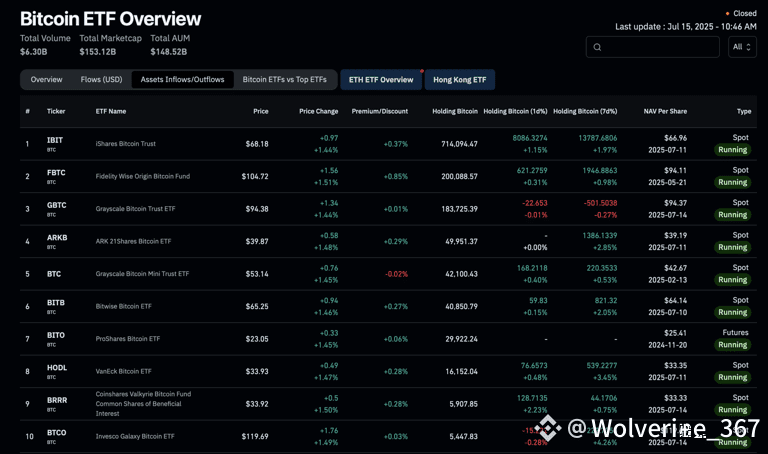This screenshot has height=454, width=768.
Task: Sort by the Type column header
Action: (x=744, y=111)
